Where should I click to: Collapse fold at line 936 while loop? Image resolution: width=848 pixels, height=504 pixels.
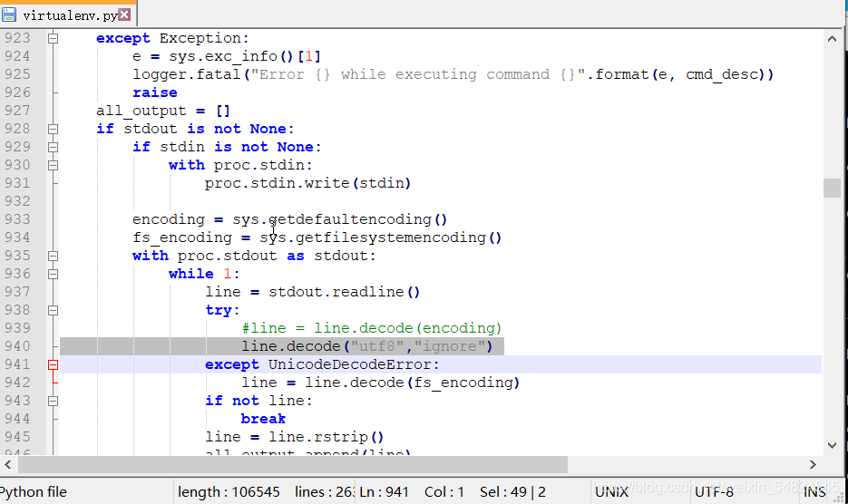pyautogui.click(x=53, y=274)
